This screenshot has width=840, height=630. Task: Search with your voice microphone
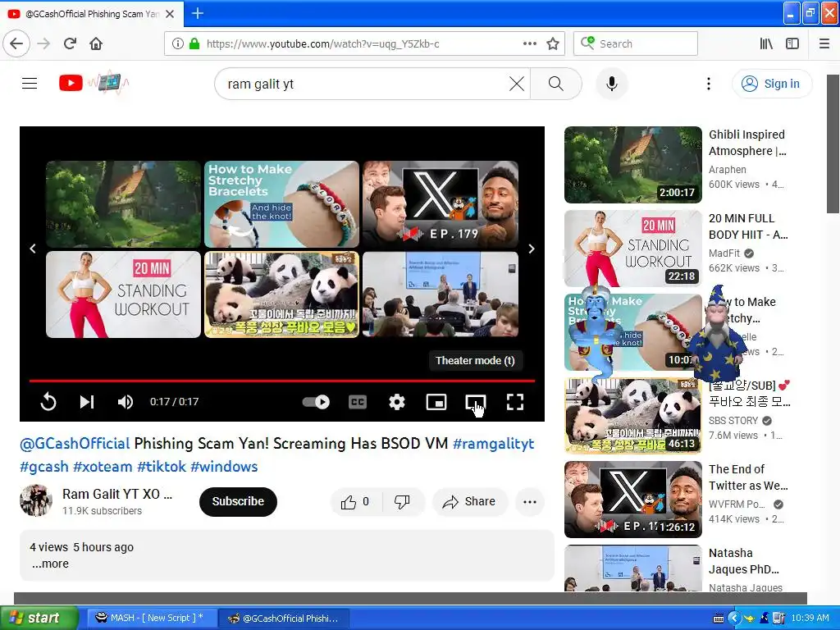pos(612,84)
